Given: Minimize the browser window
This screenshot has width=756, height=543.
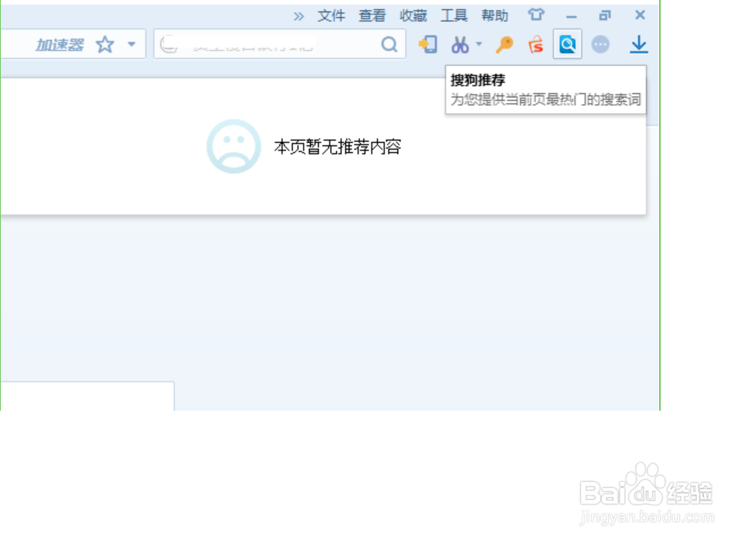Looking at the screenshot, I should click(571, 17).
